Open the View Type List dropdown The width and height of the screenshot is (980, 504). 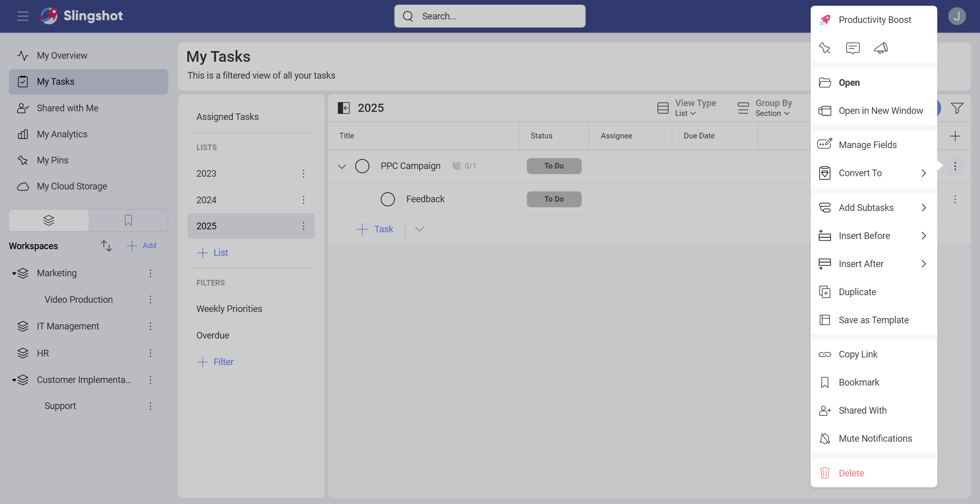click(x=687, y=108)
